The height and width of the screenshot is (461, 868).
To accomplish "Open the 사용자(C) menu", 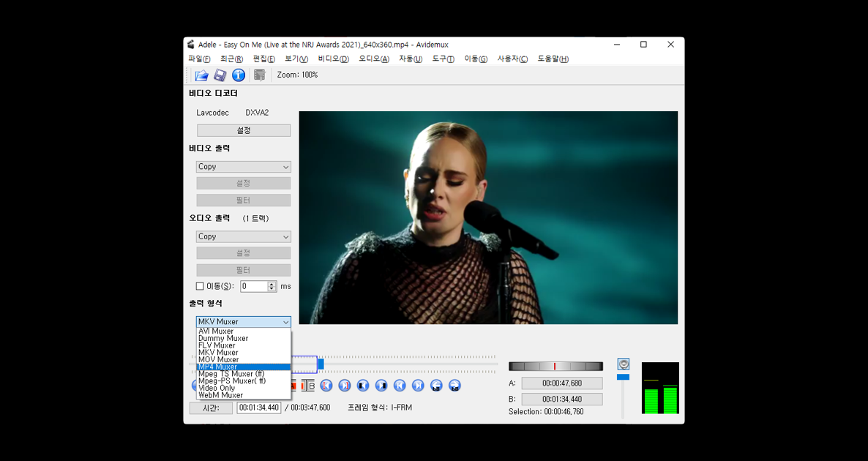I will (512, 59).
